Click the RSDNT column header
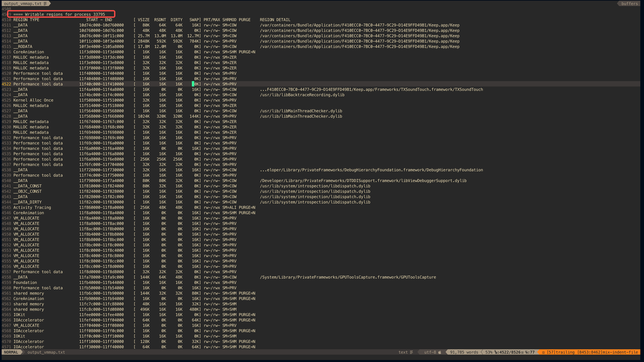 click(x=160, y=20)
